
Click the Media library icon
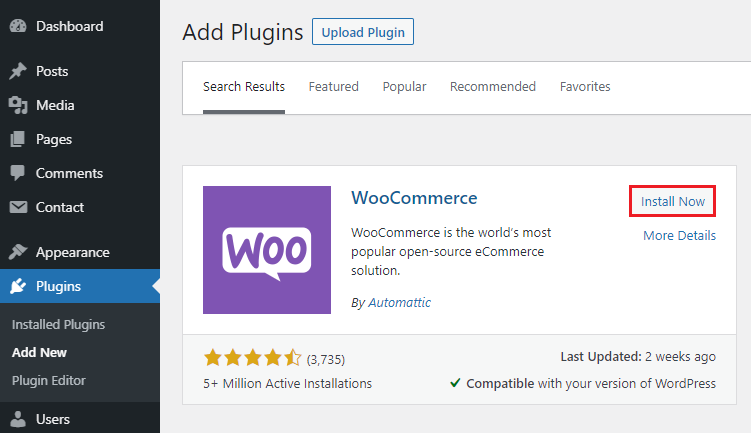pyautogui.click(x=18, y=105)
